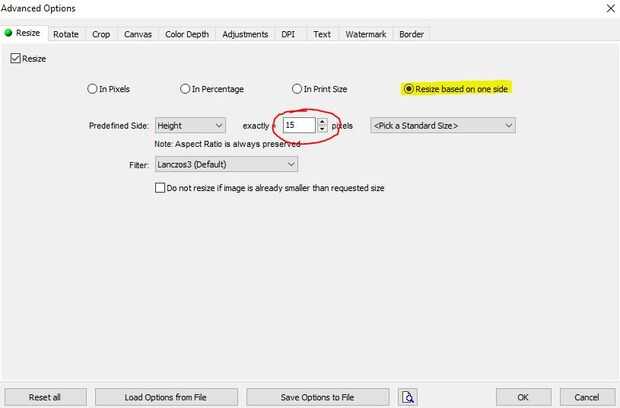Screen dimensions: 620x408
Task: Click Save Options to File button
Action: point(317,397)
